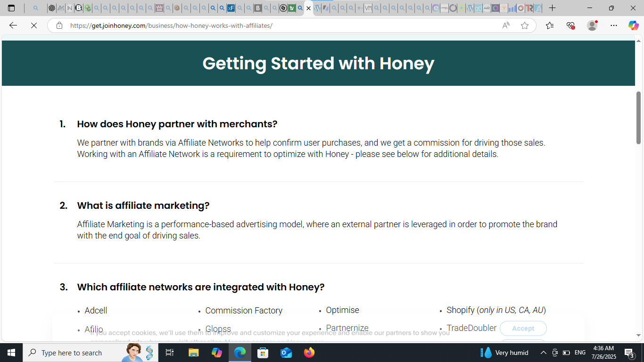Open Microsoft Store from taskbar
The width and height of the screenshot is (644, 362).
pyautogui.click(x=263, y=353)
